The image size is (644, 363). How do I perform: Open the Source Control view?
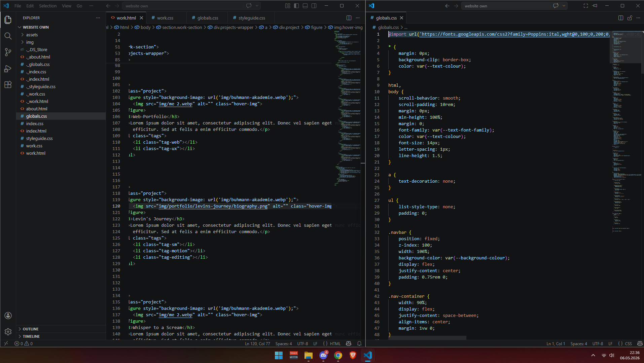coord(8,52)
